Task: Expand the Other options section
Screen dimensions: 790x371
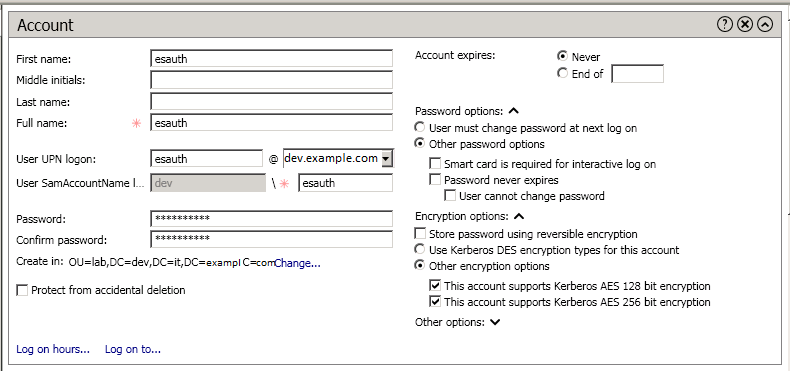Action: click(495, 322)
